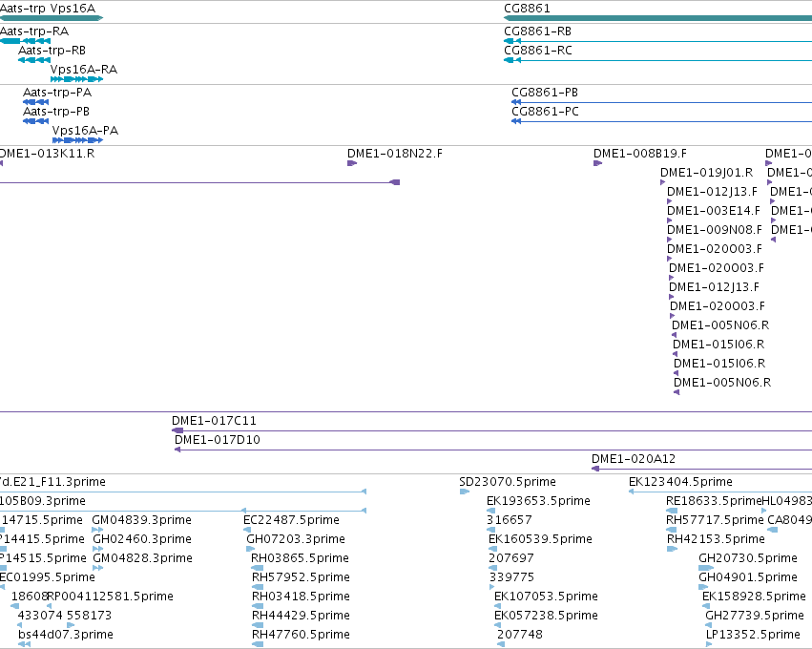812x649 pixels.
Task: Open the EK160539.5prime EST label
Action: coord(540,539)
